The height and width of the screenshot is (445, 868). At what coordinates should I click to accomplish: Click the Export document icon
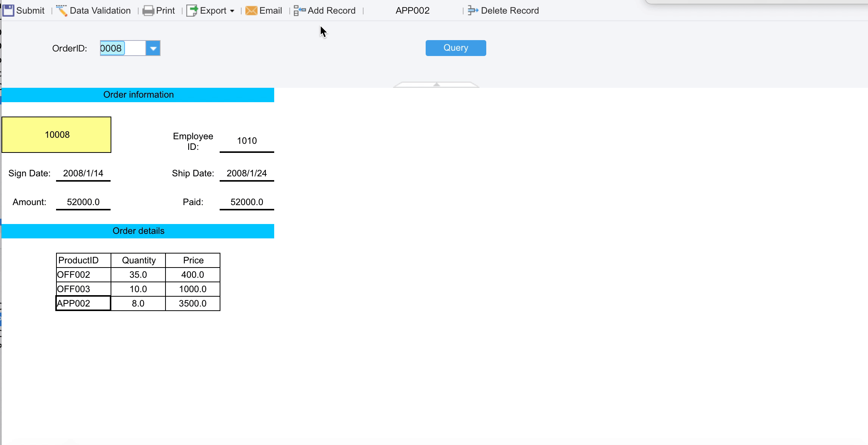tap(192, 11)
